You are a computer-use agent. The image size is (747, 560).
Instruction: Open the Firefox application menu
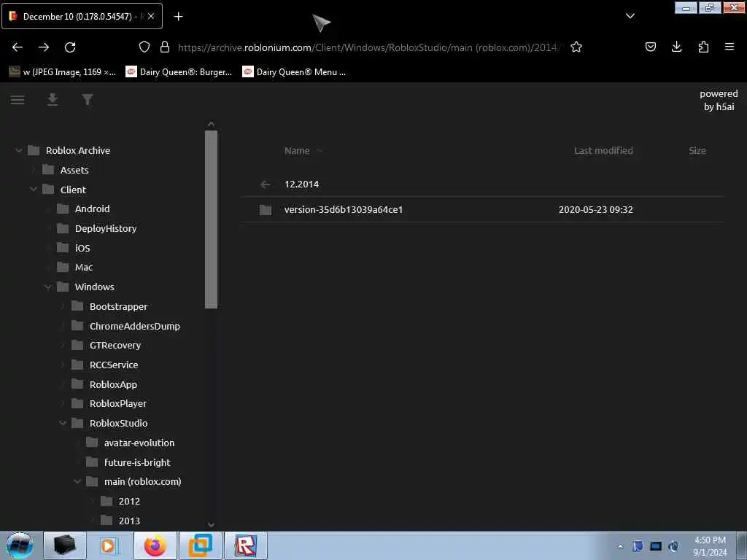point(729,47)
